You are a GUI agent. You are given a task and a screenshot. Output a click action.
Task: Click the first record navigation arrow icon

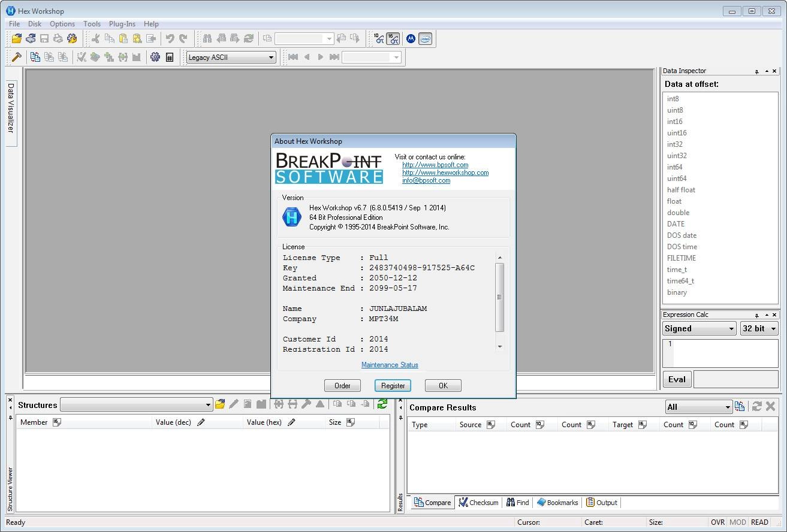click(293, 57)
